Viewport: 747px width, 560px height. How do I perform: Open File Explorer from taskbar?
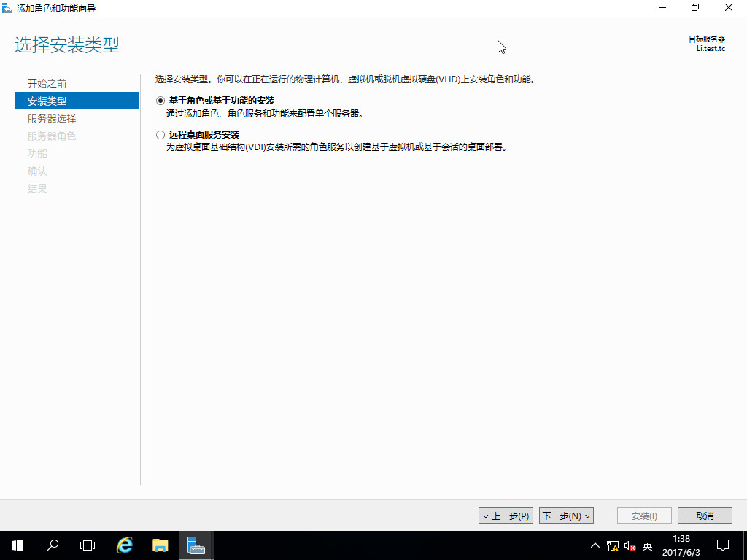click(160, 545)
